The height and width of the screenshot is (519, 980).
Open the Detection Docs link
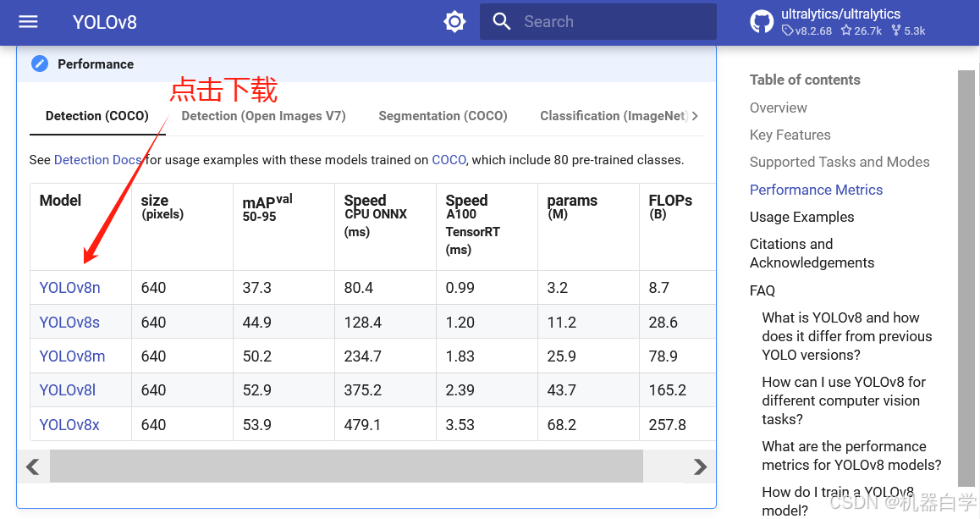(x=97, y=160)
